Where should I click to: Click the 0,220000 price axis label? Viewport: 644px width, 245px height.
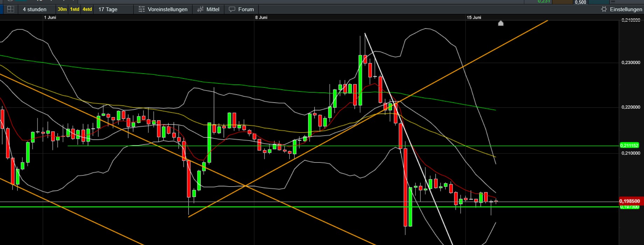pos(631,107)
